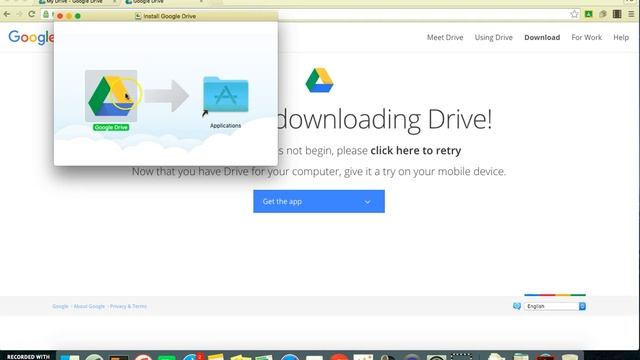
Task: Click the Applications folder shortcut in installer
Action: click(x=225, y=95)
